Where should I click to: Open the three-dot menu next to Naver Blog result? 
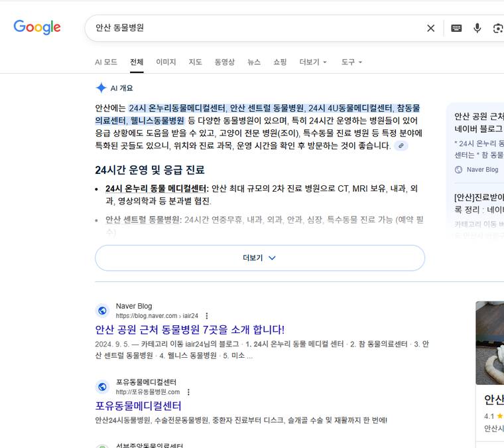tap(207, 316)
